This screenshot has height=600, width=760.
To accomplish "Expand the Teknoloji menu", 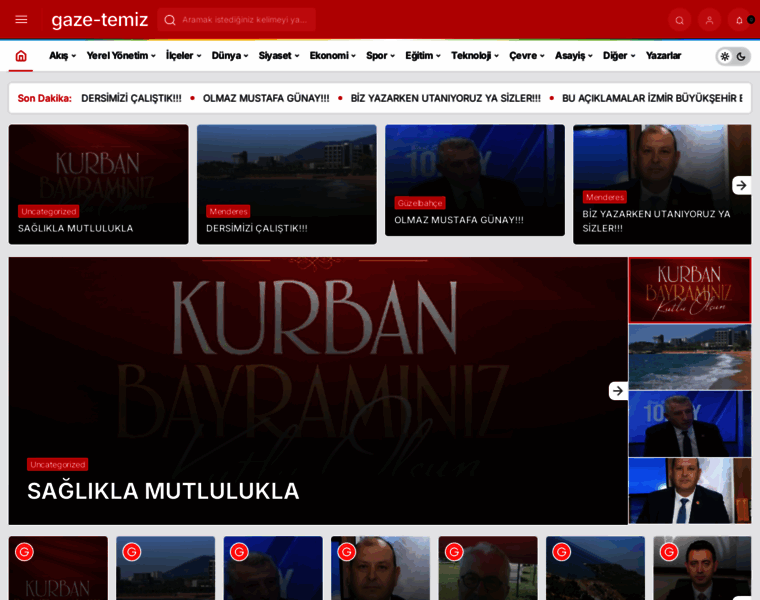I will (475, 56).
